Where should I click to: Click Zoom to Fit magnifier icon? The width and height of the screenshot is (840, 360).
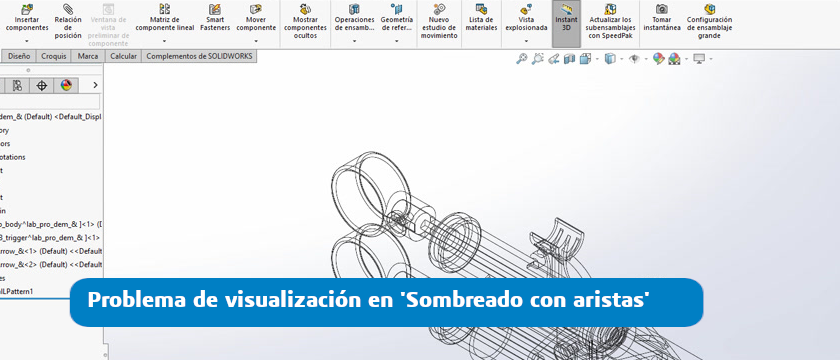tap(521, 59)
